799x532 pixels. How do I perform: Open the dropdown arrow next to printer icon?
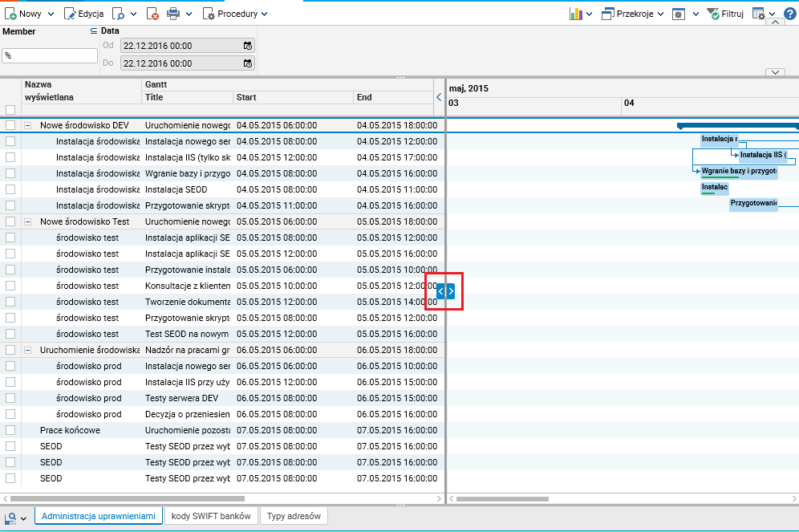pyautogui.click(x=189, y=14)
